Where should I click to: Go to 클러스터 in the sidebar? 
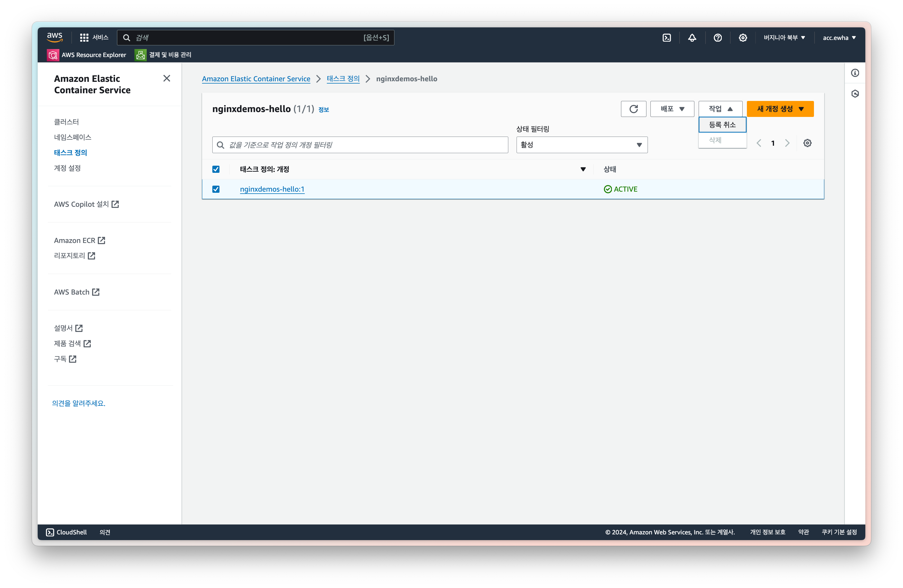[66, 122]
